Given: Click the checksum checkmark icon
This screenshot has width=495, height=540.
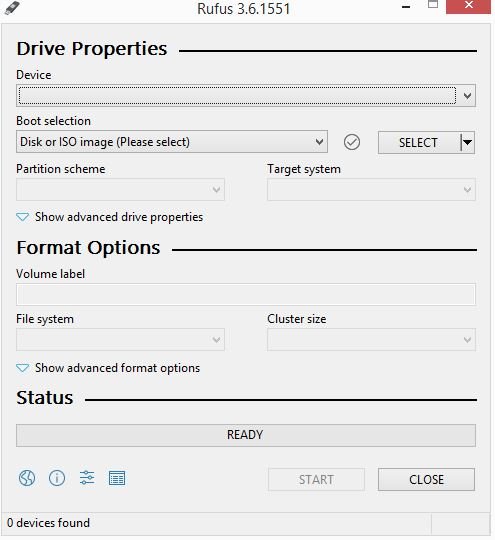Looking at the screenshot, I should (x=352, y=142).
